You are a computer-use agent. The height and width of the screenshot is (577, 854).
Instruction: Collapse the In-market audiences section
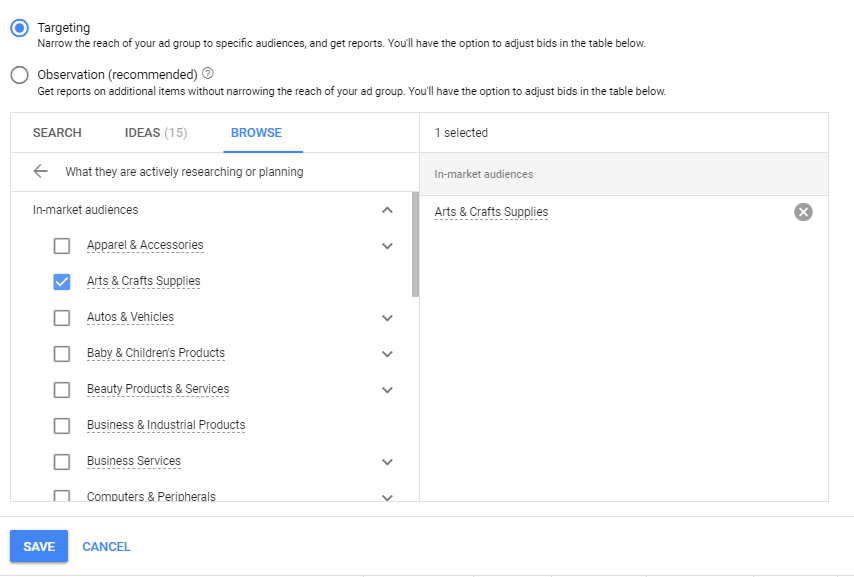click(387, 210)
